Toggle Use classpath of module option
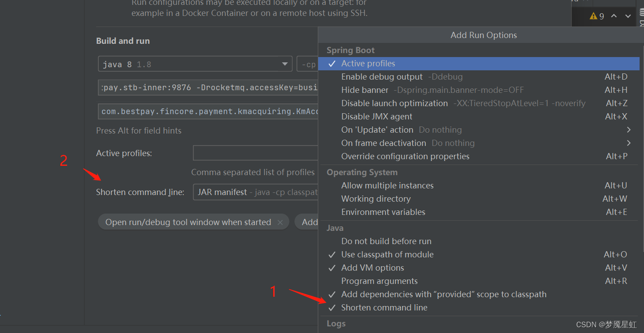 (479, 255)
